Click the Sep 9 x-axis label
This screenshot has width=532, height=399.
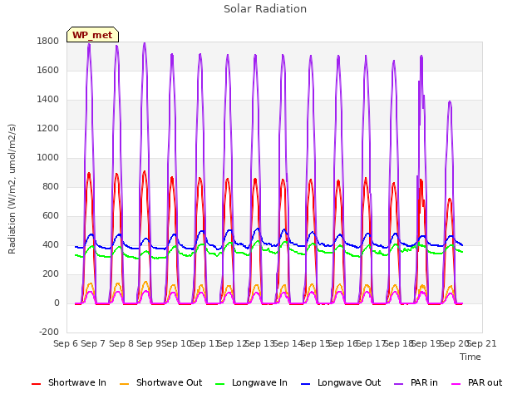click(x=149, y=343)
